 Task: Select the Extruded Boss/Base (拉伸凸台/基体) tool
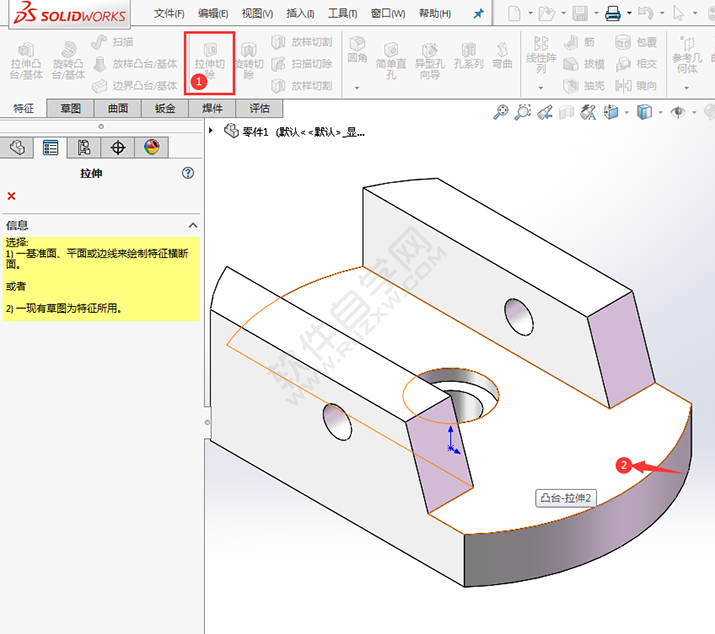[x=26, y=61]
